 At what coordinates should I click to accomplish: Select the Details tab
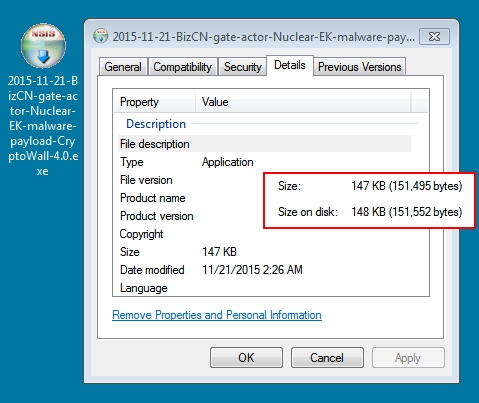pos(290,65)
